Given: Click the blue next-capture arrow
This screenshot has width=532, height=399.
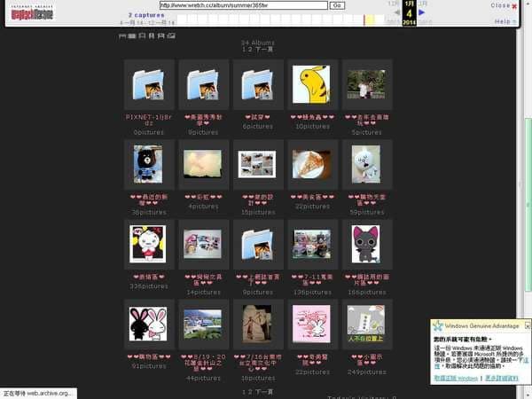Looking at the screenshot, I should click(421, 12).
